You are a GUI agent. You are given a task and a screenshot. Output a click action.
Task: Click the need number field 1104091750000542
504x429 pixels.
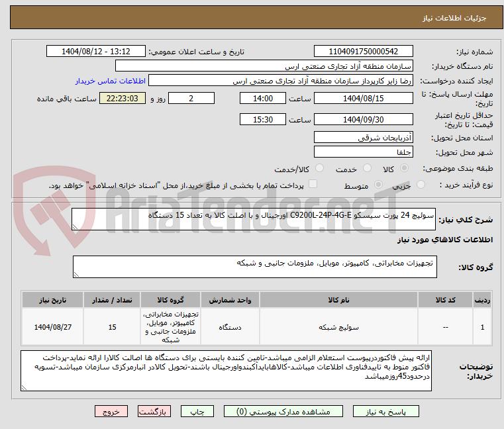pyautogui.click(x=363, y=52)
